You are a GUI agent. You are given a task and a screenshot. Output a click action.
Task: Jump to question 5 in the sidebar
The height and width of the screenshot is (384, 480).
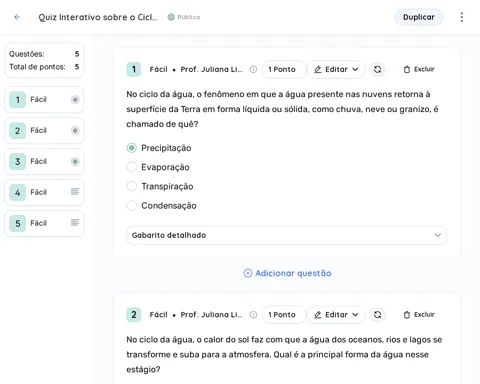(44, 223)
